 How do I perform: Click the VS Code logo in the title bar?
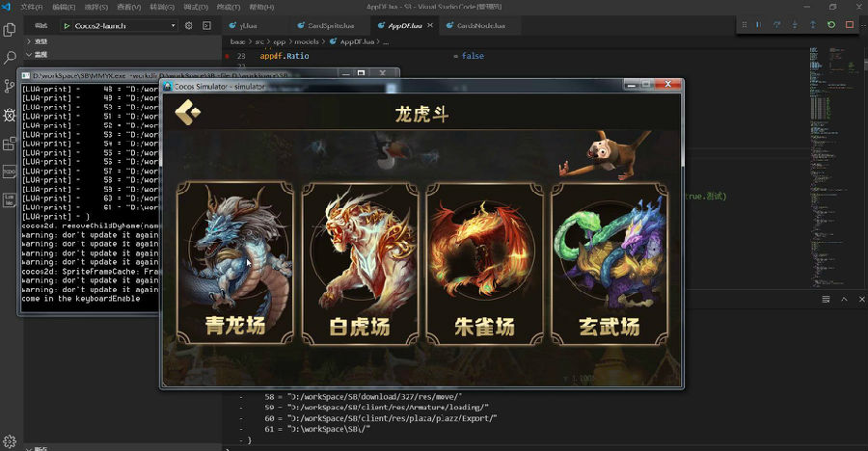click(x=6, y=7)
